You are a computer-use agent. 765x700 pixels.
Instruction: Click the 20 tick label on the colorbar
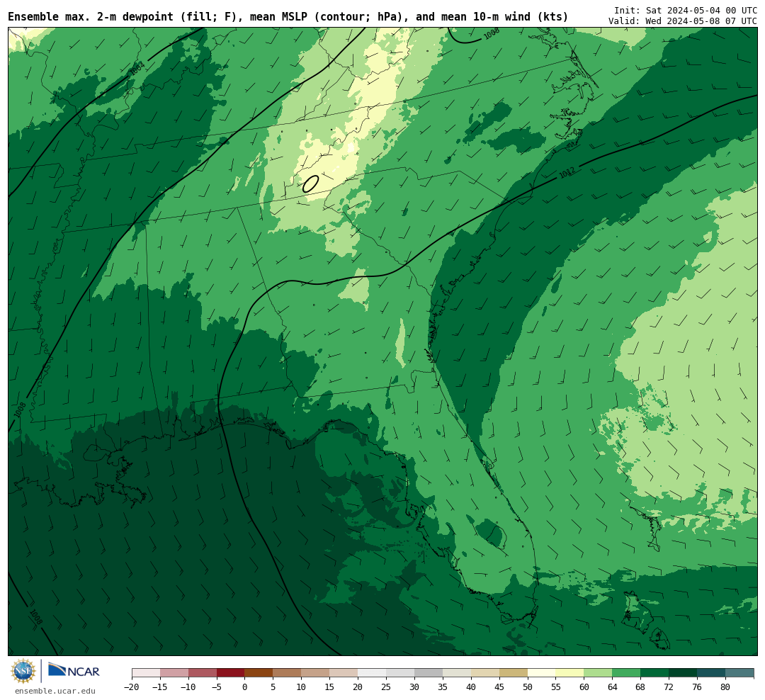click(x=358, y=687)
